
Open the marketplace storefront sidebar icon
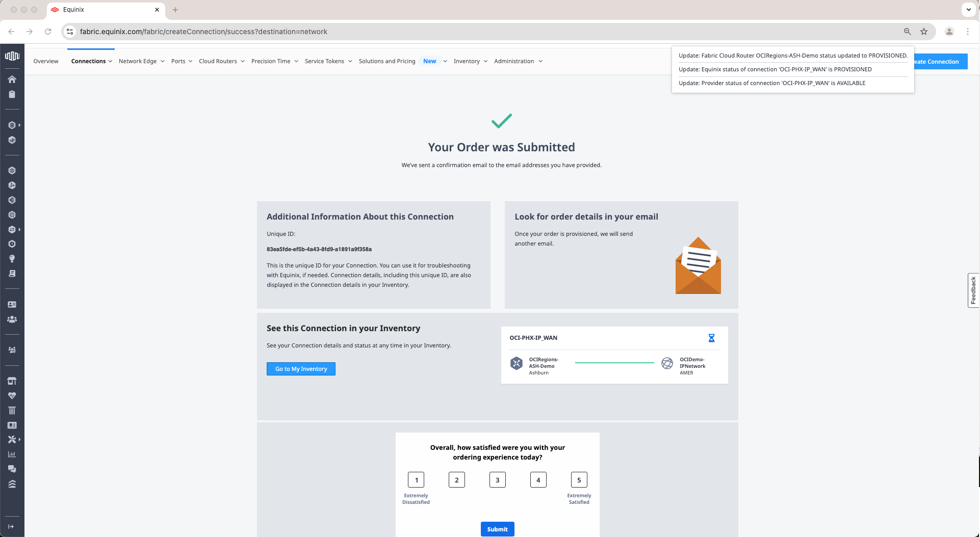pos(12,381)
